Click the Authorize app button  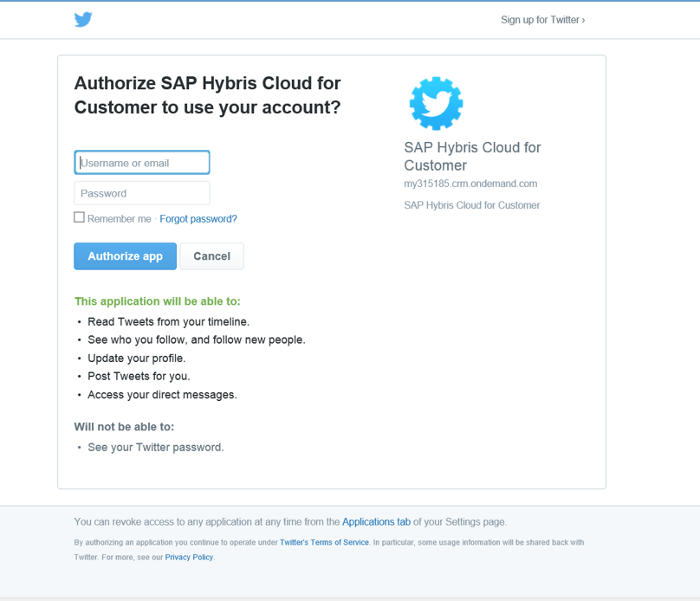[125, 256]
